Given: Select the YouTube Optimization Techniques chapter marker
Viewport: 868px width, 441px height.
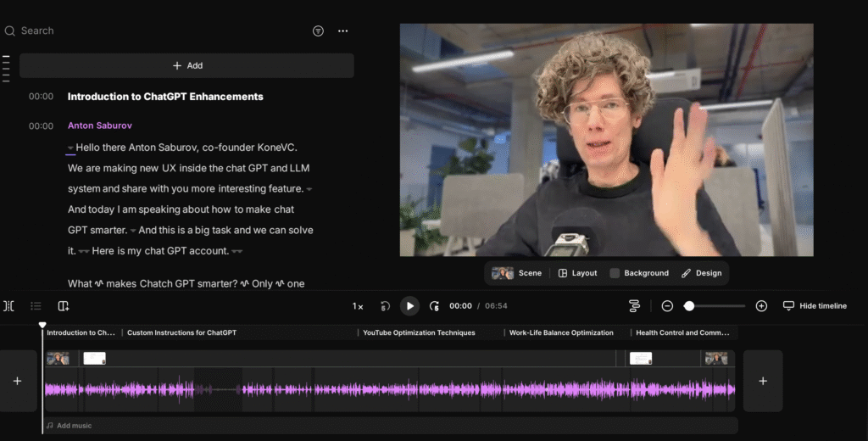Looking at the screenshot, I should click(x=419, y=332).
